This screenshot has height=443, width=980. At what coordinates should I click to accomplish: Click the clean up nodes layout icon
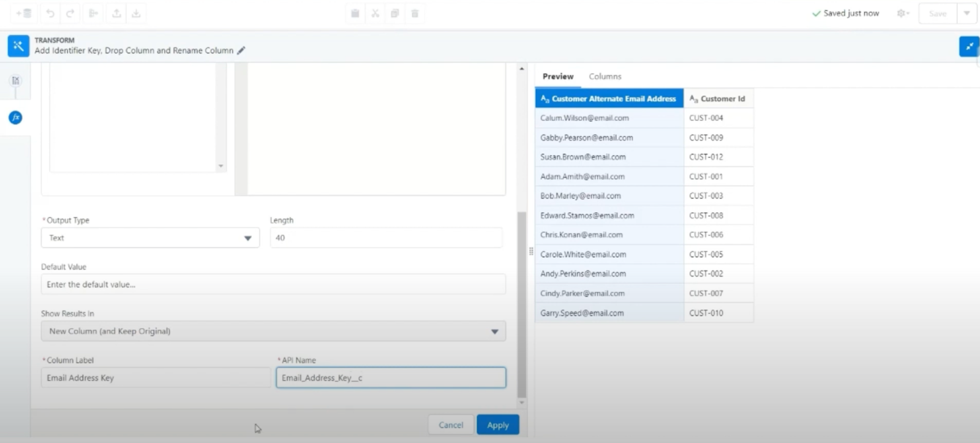93,13
